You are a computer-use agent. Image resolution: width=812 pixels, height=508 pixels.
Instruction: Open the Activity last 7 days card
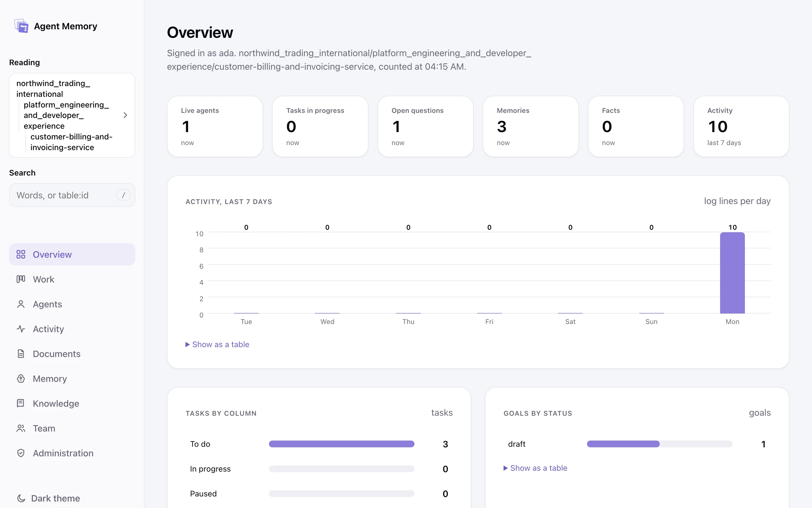[x=741, y=126]
